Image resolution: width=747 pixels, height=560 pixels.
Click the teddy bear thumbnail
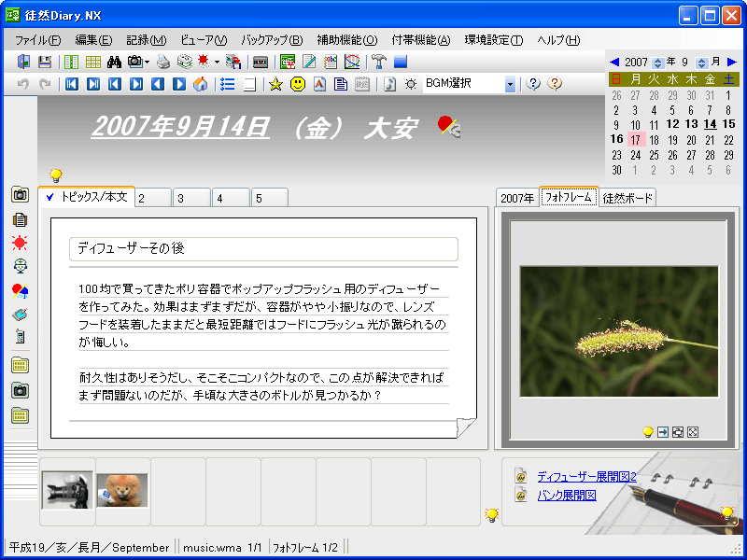click(122, 490)
